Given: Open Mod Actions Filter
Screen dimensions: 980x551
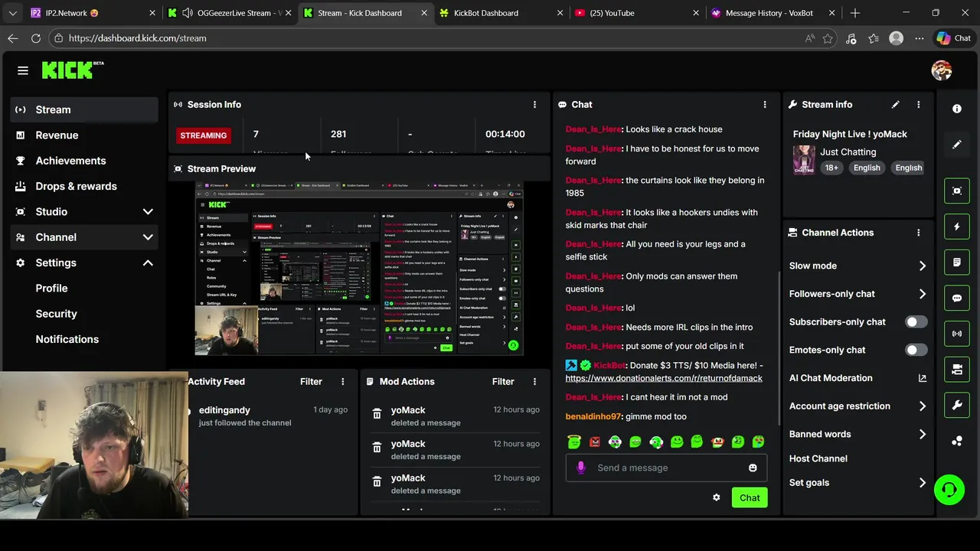Looking at the screenshot, I should [503, 381].
